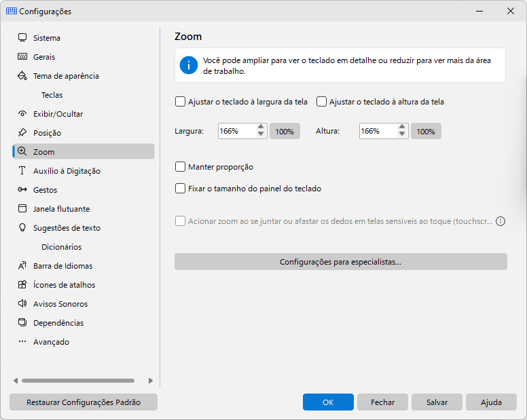Click the blue information icon in banner
Screen dimensions: 527x420
tap(189, 65)
